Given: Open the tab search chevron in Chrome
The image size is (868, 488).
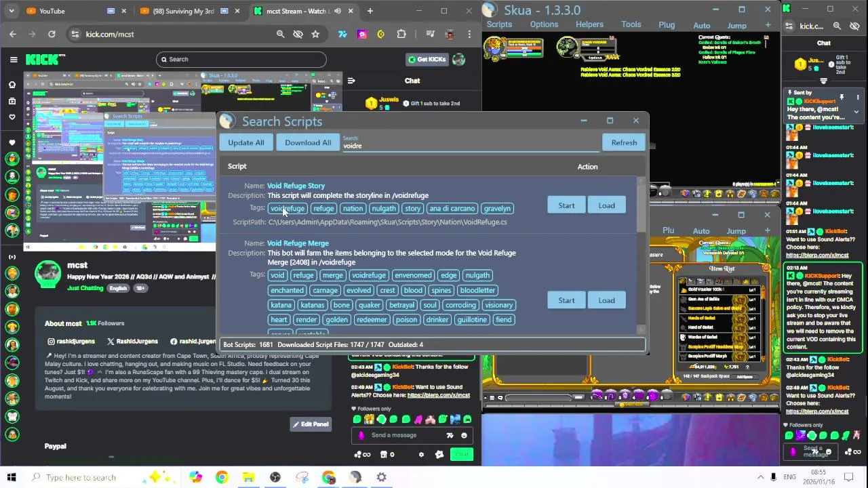Looking at the screenshot, I should point(13,11).
